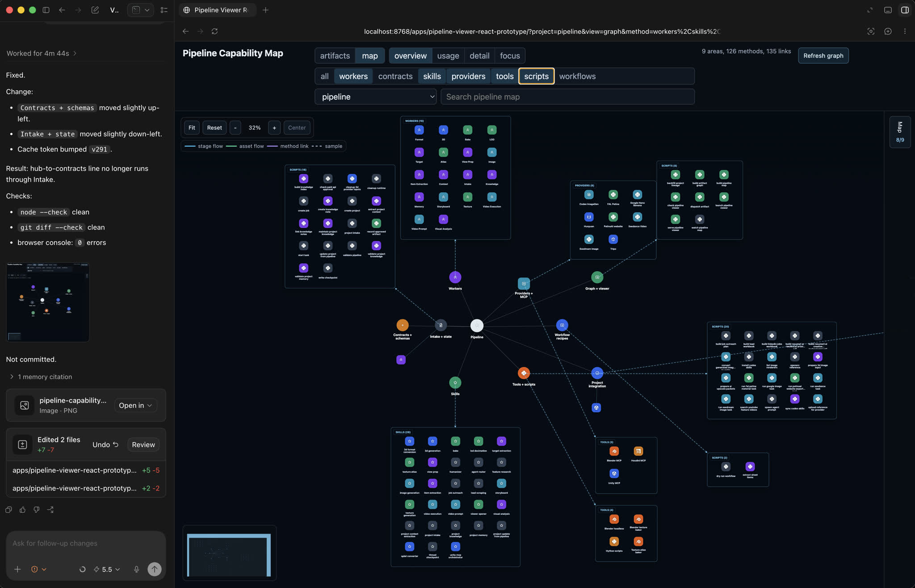Click the Reset view button

tap(214, 128)
